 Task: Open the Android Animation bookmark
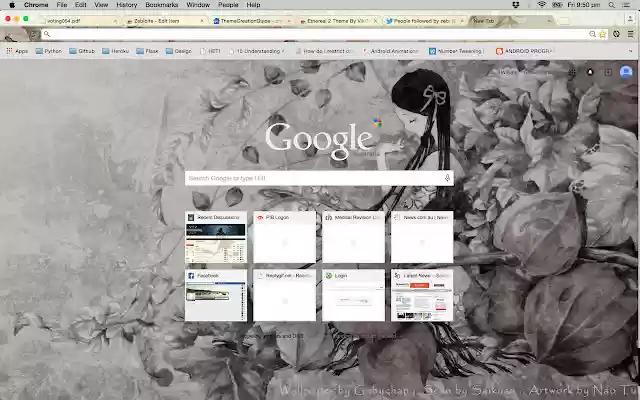click(390, 51)
